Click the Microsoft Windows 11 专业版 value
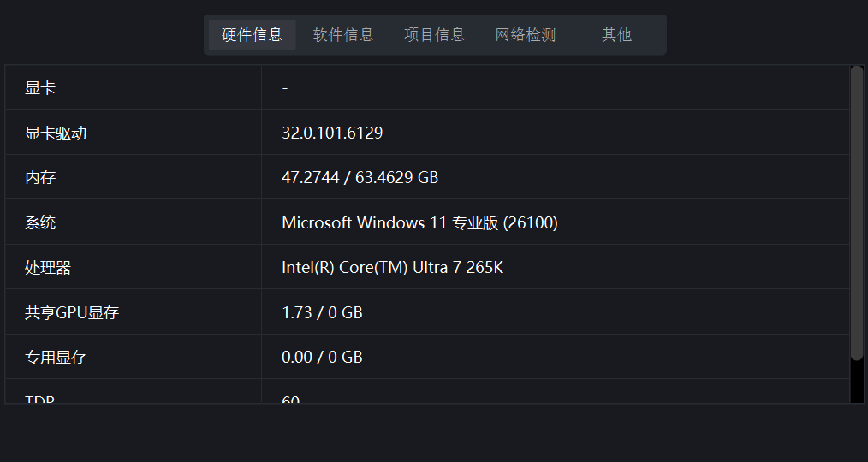 [419, 223]
